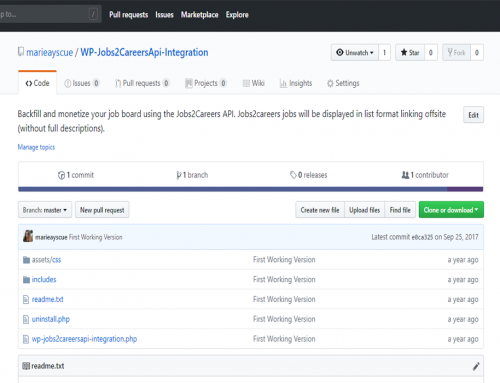This screenshot has width=500, height=383.
Task: Go to the Wiki tab
Action: [254, 83]
